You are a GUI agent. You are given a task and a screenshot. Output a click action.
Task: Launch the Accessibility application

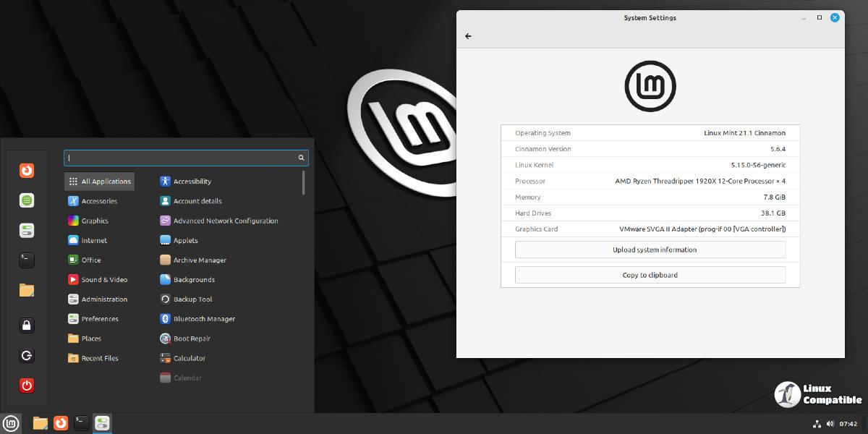(x=186, y=182)
